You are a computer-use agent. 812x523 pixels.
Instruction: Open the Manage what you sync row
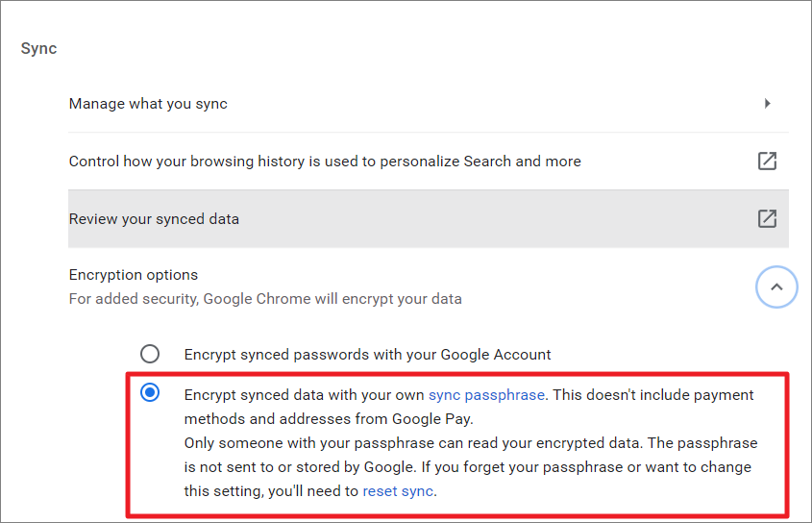[148, 104]
